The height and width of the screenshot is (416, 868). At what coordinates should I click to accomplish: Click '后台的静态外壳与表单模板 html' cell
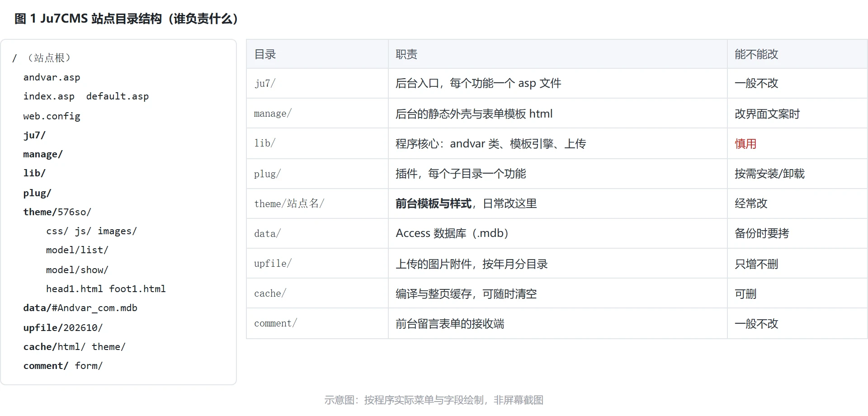click(558, 113)
